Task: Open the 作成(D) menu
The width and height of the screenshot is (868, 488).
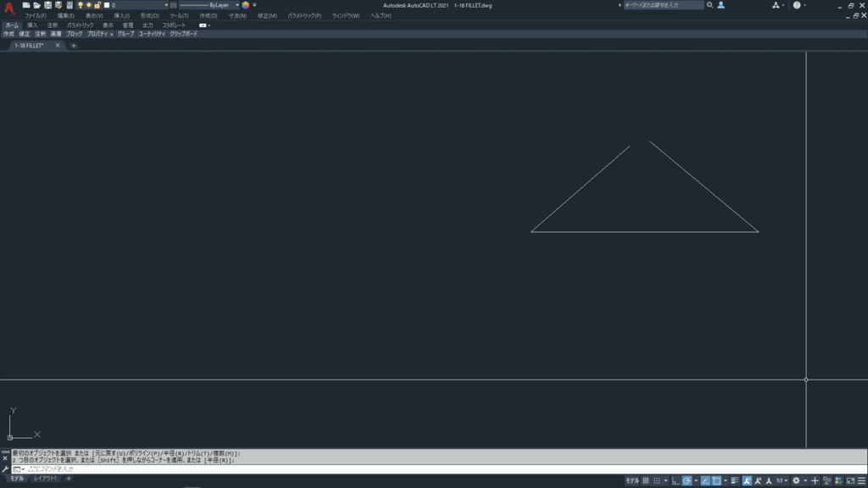Action: pyautogui.click(x=209, y=15)
